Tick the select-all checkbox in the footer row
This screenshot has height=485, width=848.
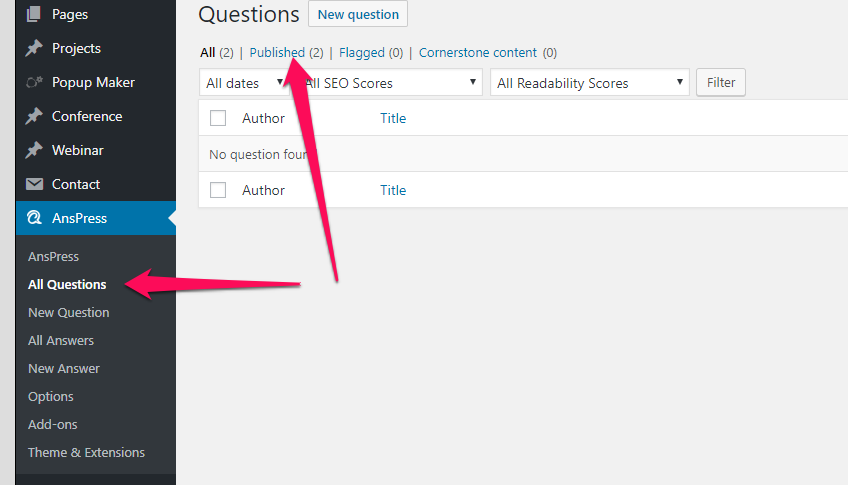tap(218, 190)
